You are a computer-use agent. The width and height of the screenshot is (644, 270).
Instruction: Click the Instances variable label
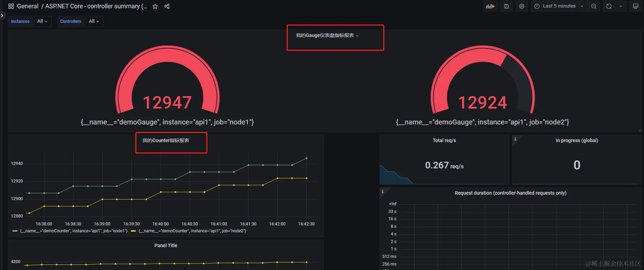coord(20,21)
